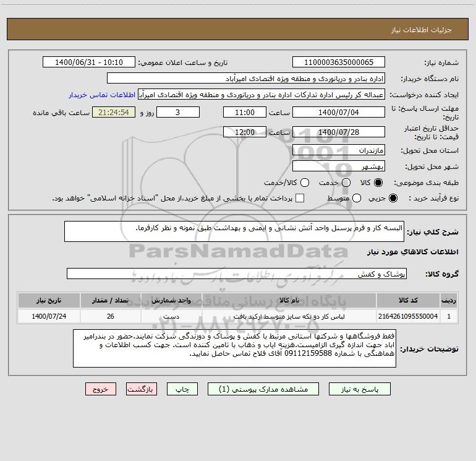Click the deadline time field 11:00
This screenshot has width=476, height=461.
point(245,112)
